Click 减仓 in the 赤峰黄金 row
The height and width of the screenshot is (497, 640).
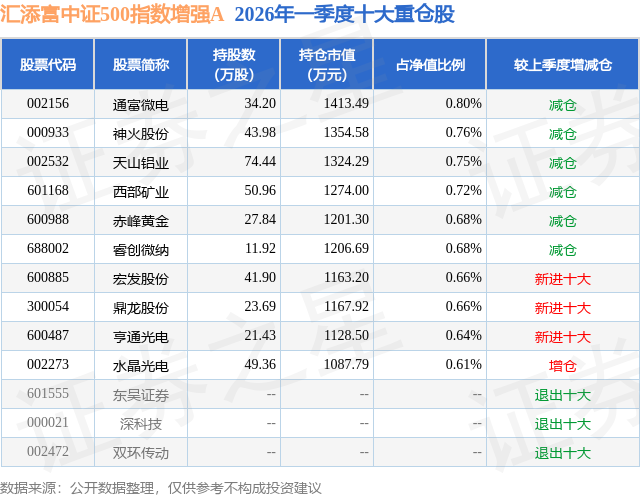click(563, 221)
